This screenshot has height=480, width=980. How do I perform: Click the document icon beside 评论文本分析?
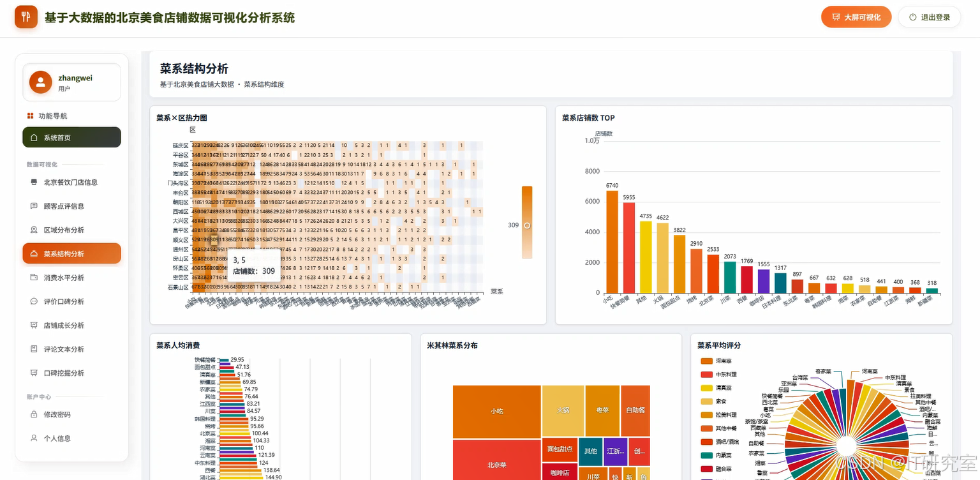pyautogui.click(x=34, y=349)
